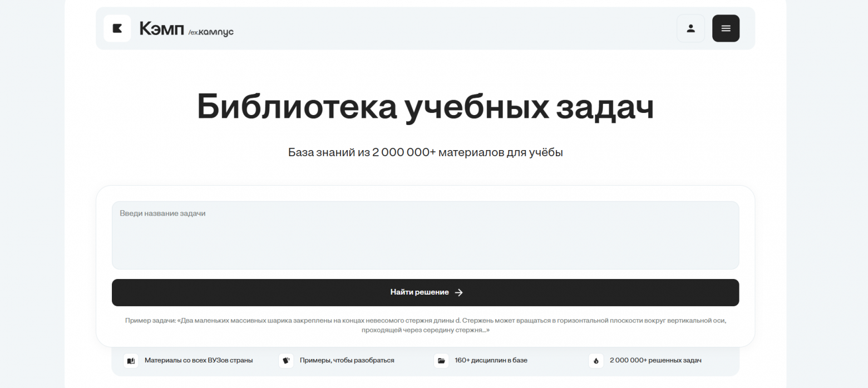Click the flame icon beside '2 000 000+ решенных задач'

coord(596,360)
